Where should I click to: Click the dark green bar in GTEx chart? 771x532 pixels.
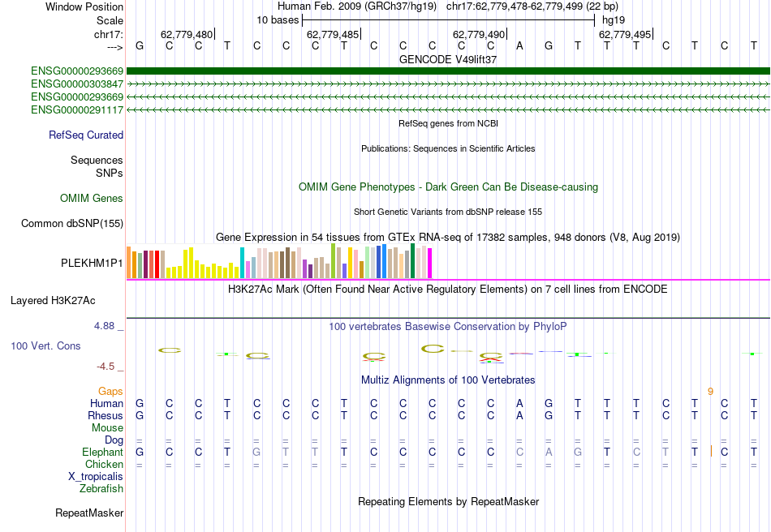point(413,261)
